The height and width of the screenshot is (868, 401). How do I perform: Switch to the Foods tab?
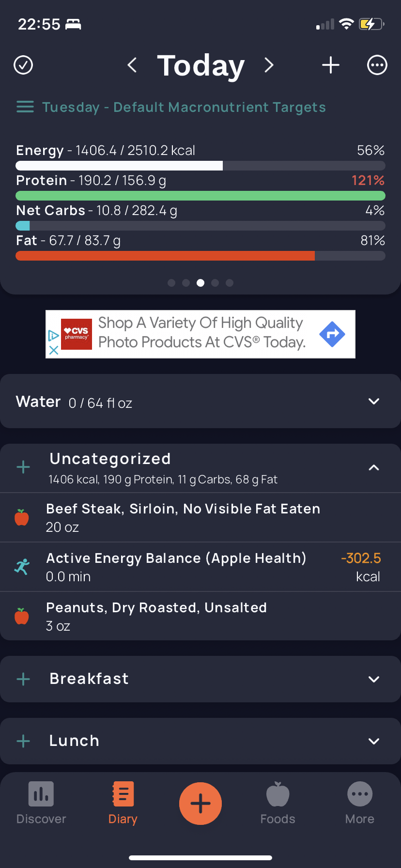[278, 803]
